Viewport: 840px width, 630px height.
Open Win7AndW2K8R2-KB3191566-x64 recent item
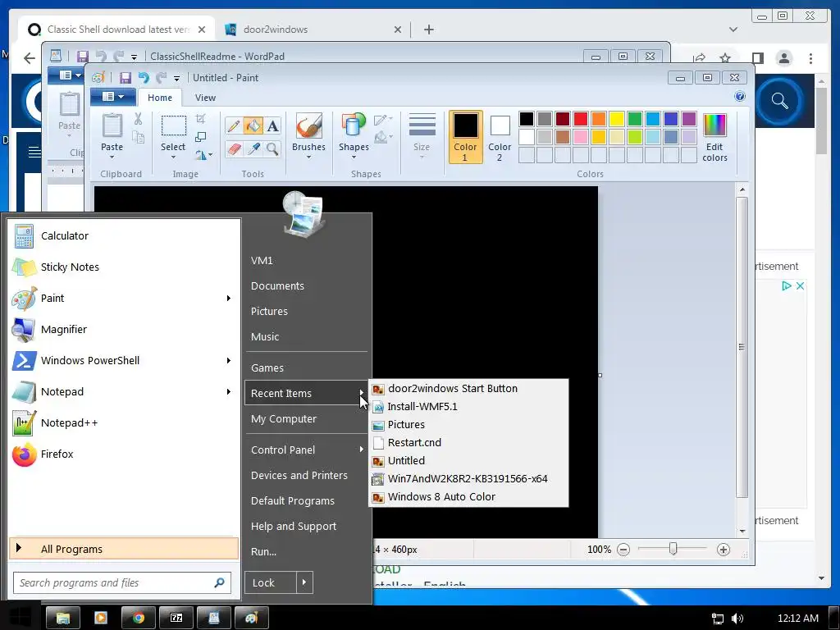coord(468,478)
